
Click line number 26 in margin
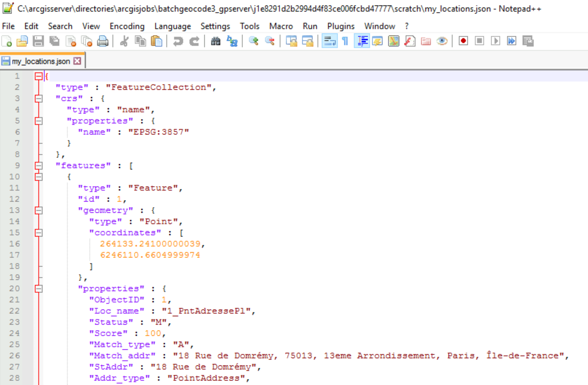pyautogui.click(x=15, y=356)
